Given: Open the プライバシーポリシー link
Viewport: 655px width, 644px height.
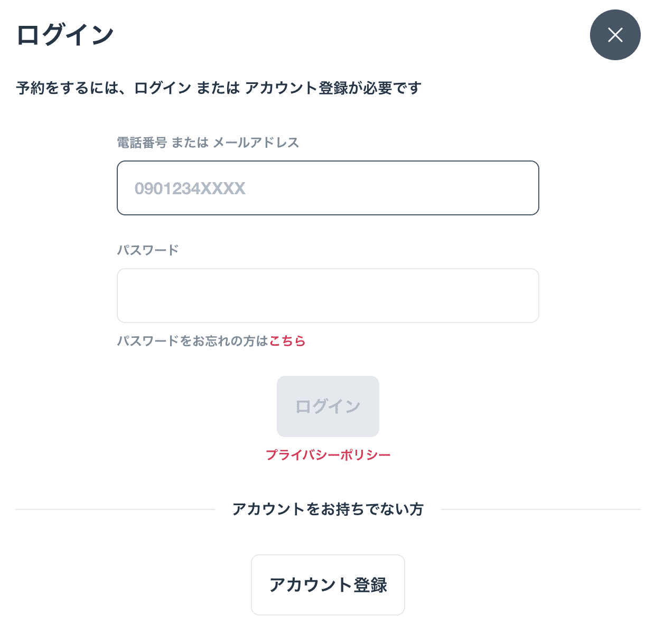Looking at the screenshot, I should coord(328,455).
